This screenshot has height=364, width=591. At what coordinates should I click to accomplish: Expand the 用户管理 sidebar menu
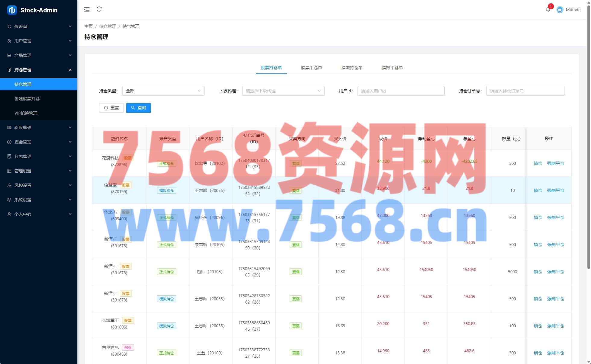point(39,41)
